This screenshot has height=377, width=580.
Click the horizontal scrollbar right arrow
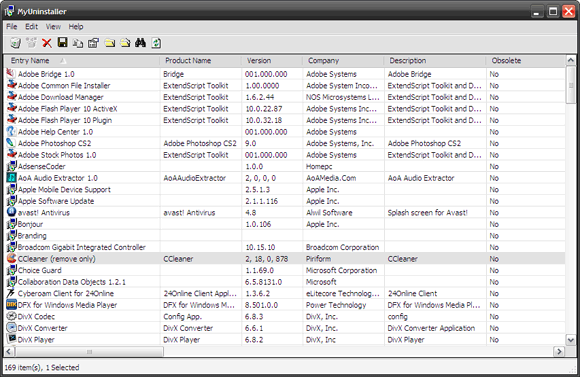(559, 351)
